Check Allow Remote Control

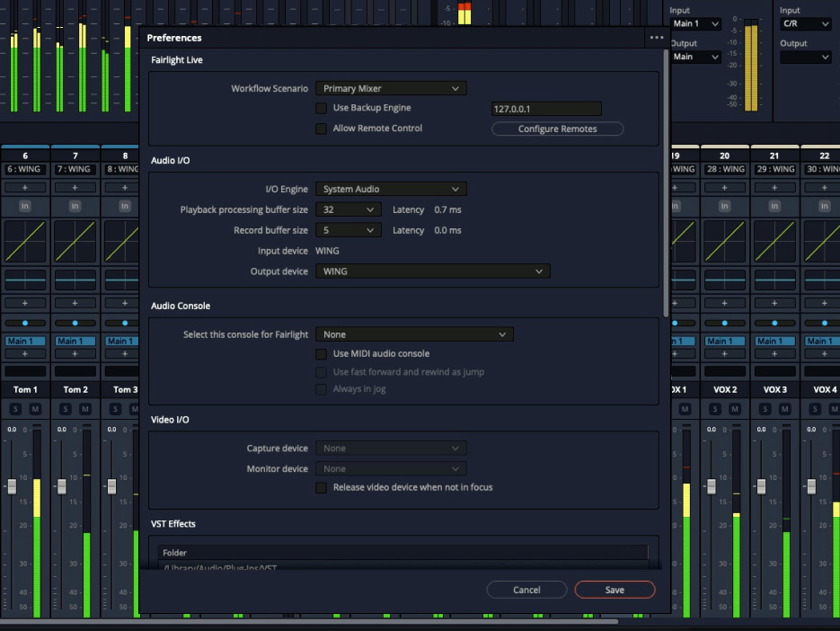point(321,128)
